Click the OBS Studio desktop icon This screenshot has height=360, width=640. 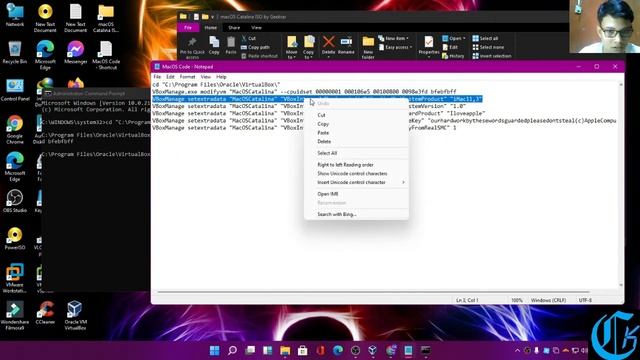click(x=15, y=201)
